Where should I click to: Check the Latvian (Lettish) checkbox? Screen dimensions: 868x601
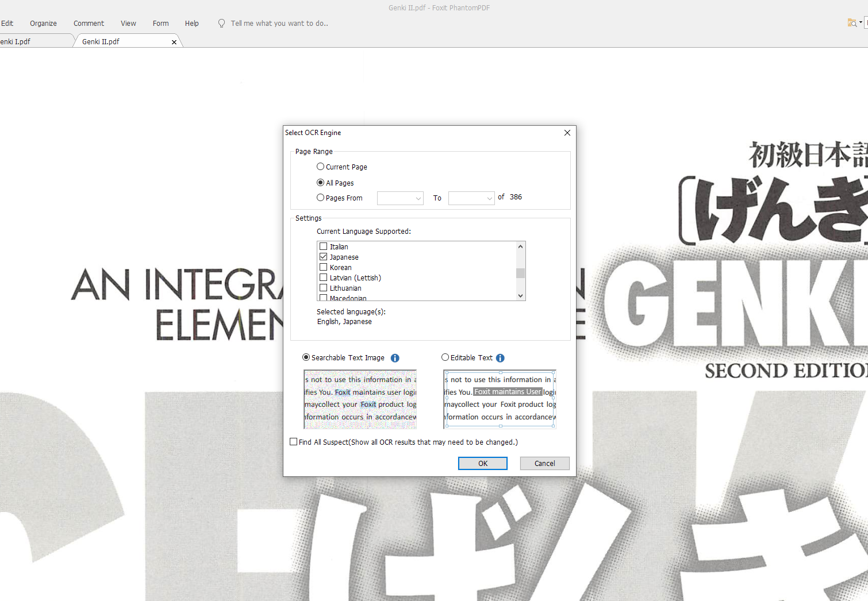point(324,278)
